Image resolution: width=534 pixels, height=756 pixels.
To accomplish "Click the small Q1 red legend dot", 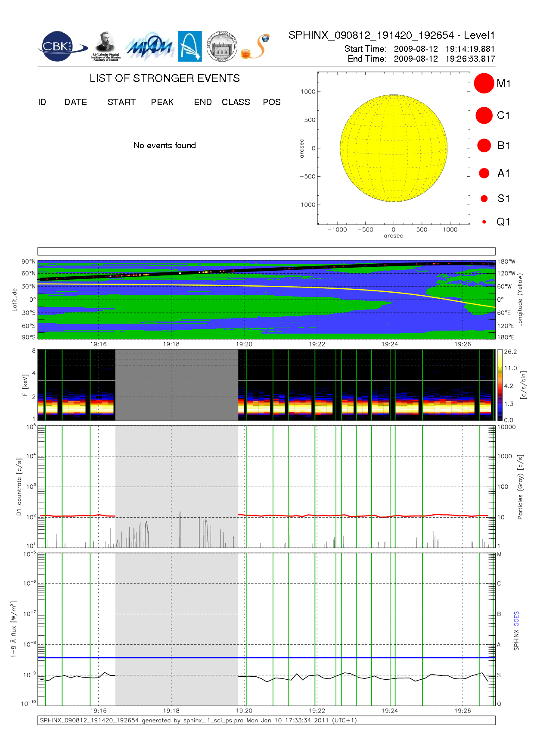I will [x=484, y=222].
